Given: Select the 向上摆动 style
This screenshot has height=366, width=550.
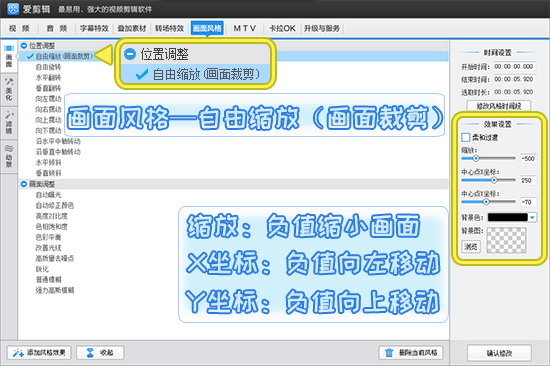Looking at the screenshot, I should point(48,120).
